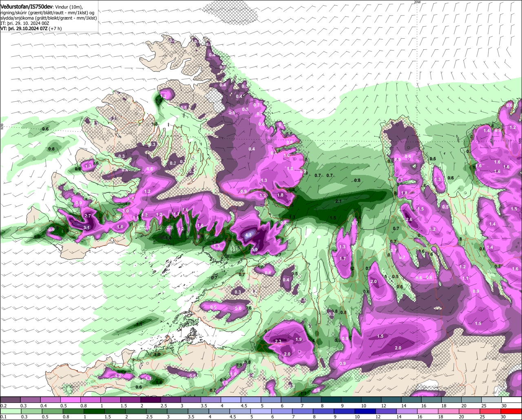The width and height of the screenshot is (522, 420).
Task: Click the 4.3 snowfall maximum value
Action: tap(248, 235)
